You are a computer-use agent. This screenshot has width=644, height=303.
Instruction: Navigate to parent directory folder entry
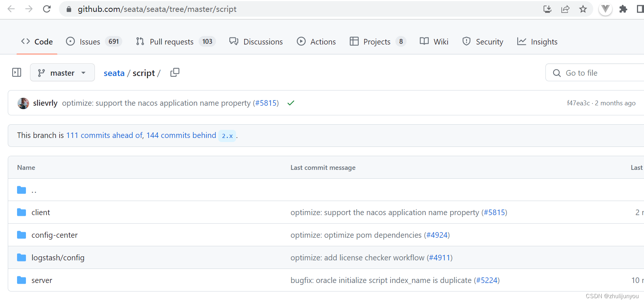(34, 190)
